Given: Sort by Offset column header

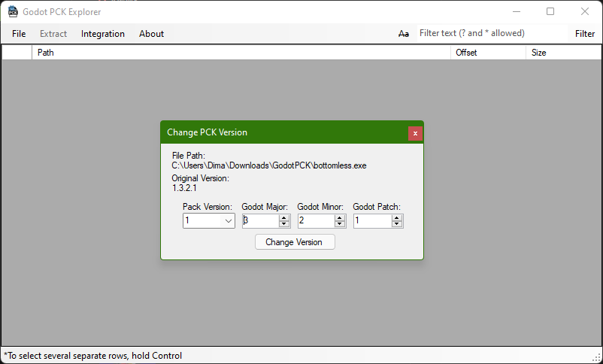Looking at the screenshot, I should [488, 53].
